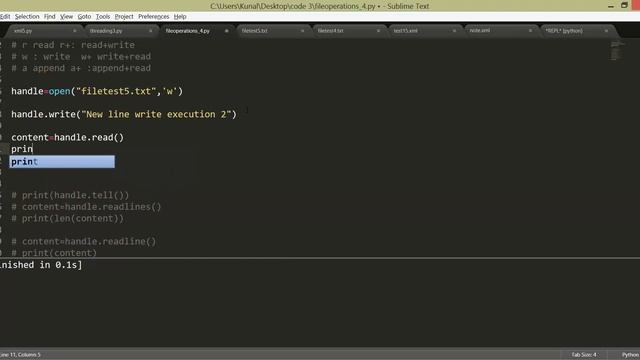
Task: Click the minimap in the editor
Action: (x=617, y=50)
